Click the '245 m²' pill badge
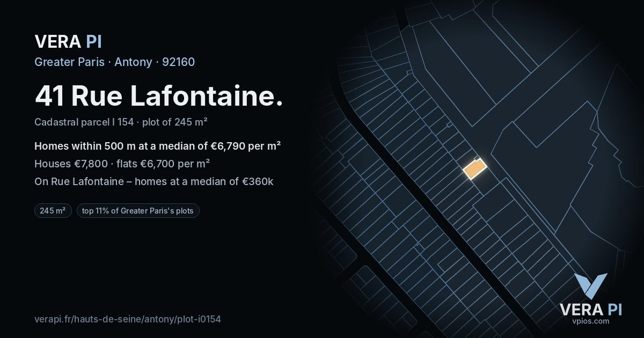 click(53, 211)
